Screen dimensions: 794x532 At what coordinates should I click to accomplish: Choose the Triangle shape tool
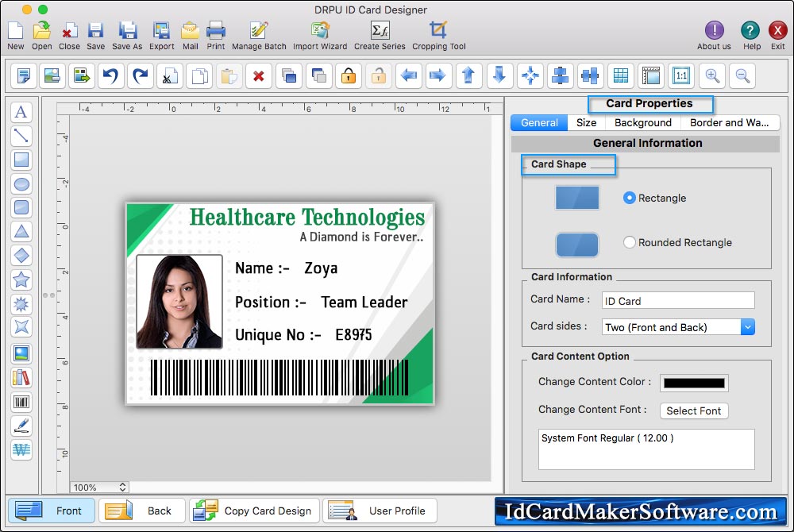pyautogui.click(x=21, y=232)
